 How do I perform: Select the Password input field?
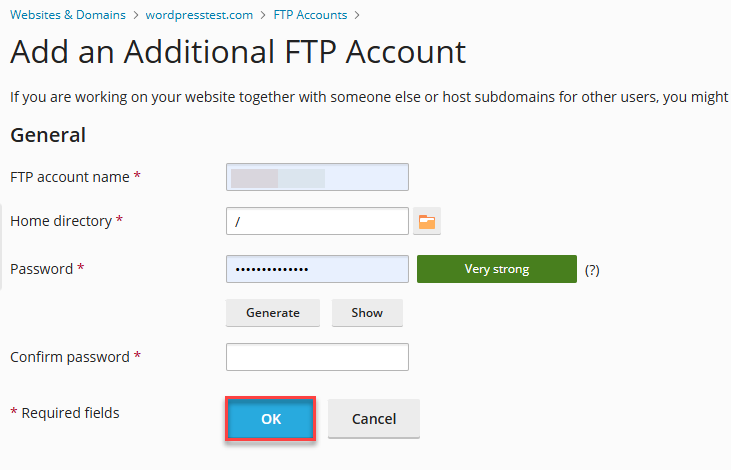[317, 269]
